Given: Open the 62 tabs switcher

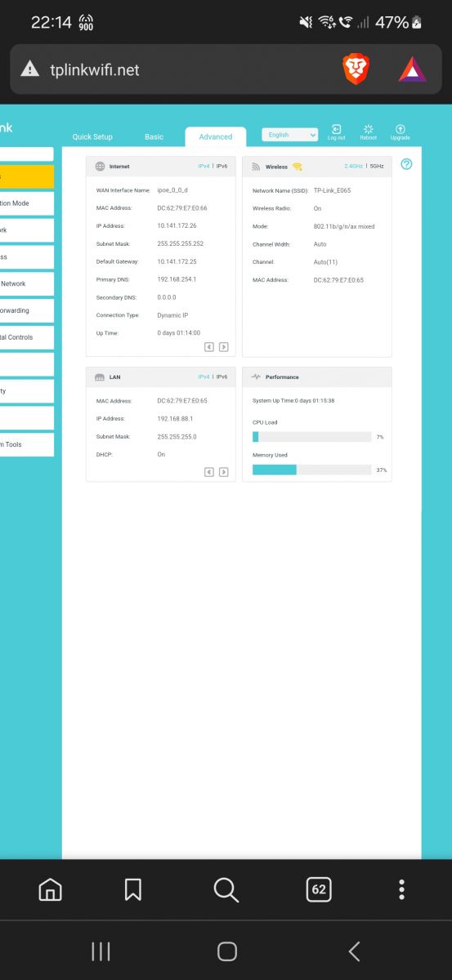Looking at the screenshot, I should (319, 889).
